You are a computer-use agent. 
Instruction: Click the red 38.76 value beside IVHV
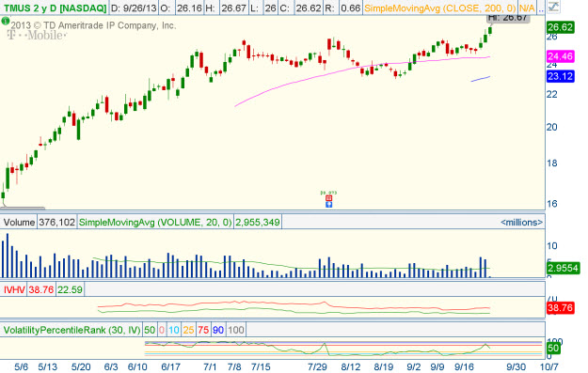pos(41,289)
